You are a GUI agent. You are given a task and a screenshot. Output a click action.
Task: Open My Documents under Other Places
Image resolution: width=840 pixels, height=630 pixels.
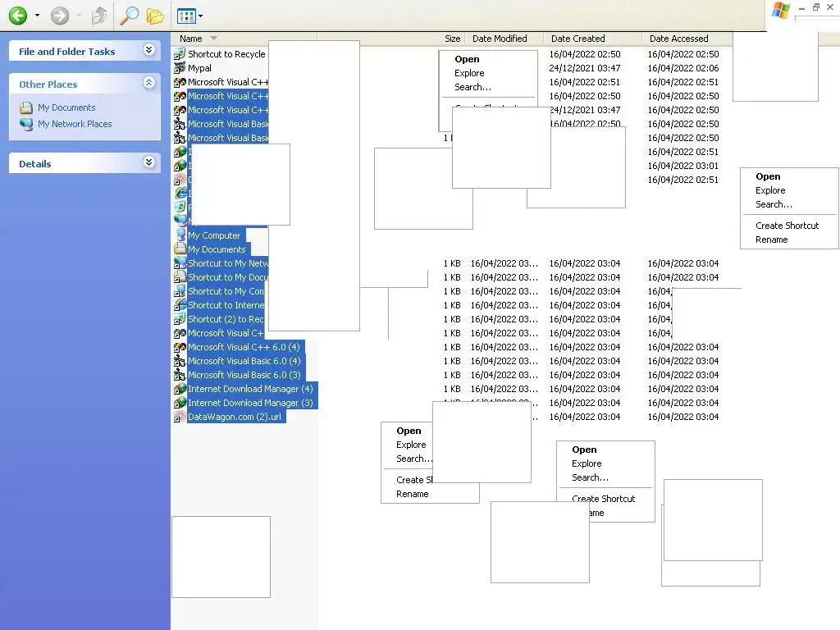coord(66,107)
